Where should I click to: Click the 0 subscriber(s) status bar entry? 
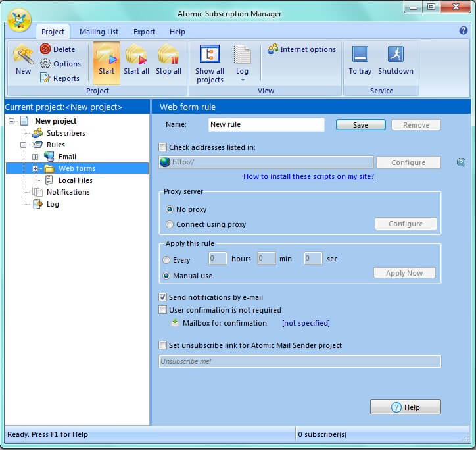point(322,434)
